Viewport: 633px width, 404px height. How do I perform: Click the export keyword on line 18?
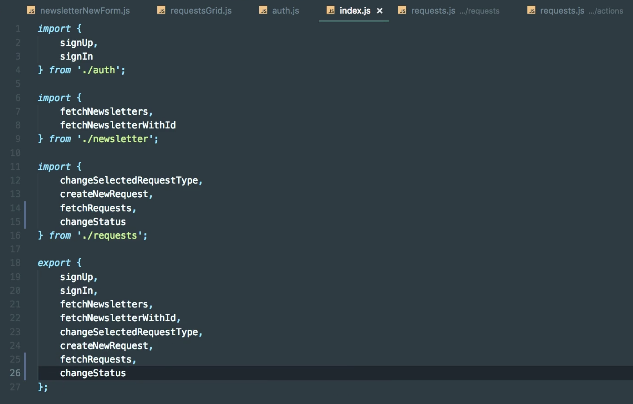point(54,263)
